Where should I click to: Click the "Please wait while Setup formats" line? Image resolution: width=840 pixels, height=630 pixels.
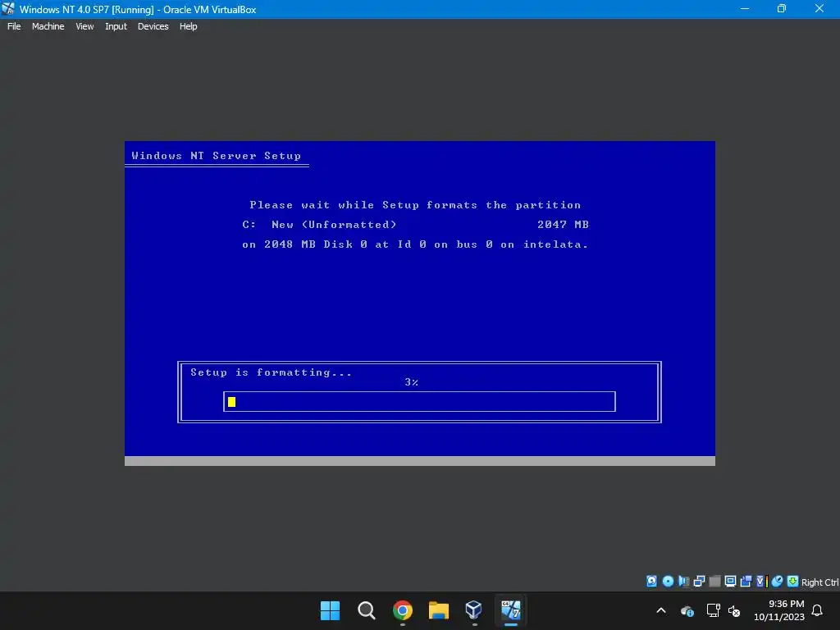[415, 205]
